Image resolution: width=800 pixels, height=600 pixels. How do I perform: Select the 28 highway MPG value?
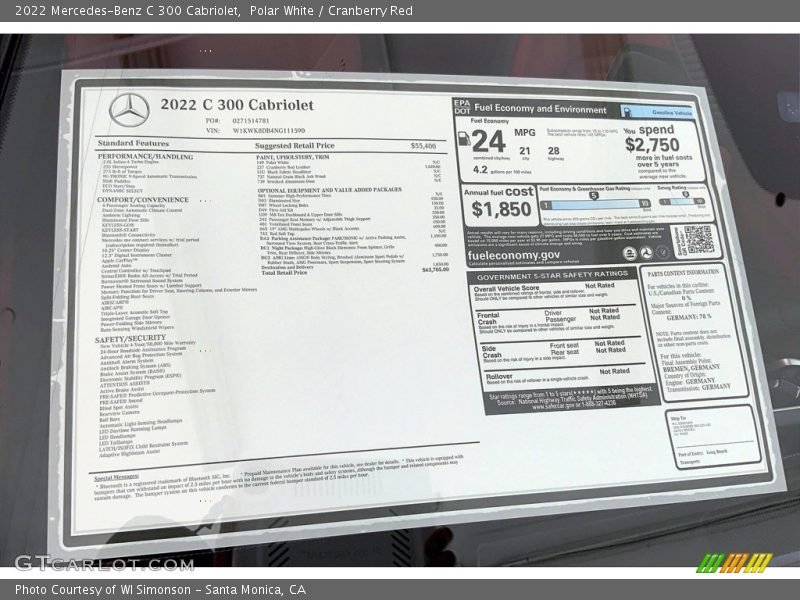tap(554, 151)
